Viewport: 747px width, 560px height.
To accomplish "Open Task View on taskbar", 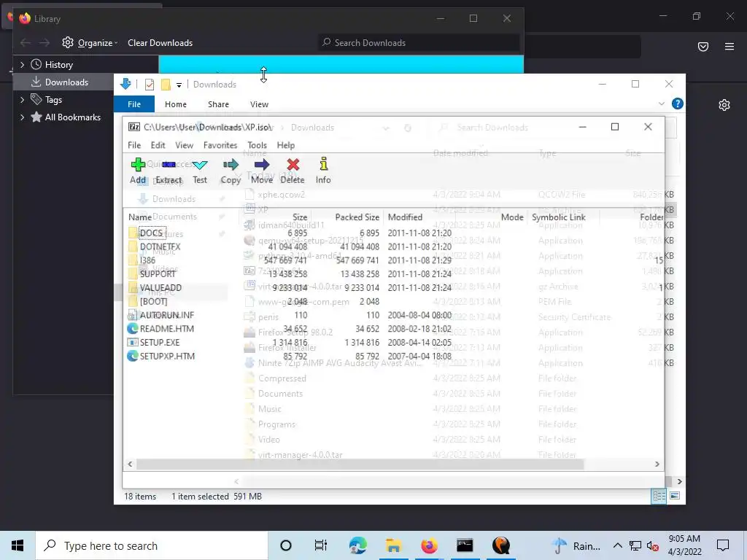I will coord(321,545).
